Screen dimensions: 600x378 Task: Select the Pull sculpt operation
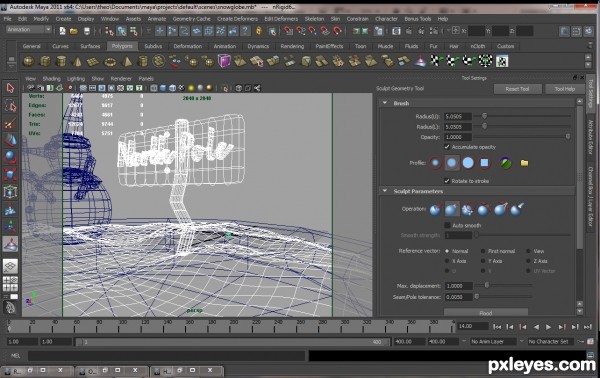click(452, 209)
